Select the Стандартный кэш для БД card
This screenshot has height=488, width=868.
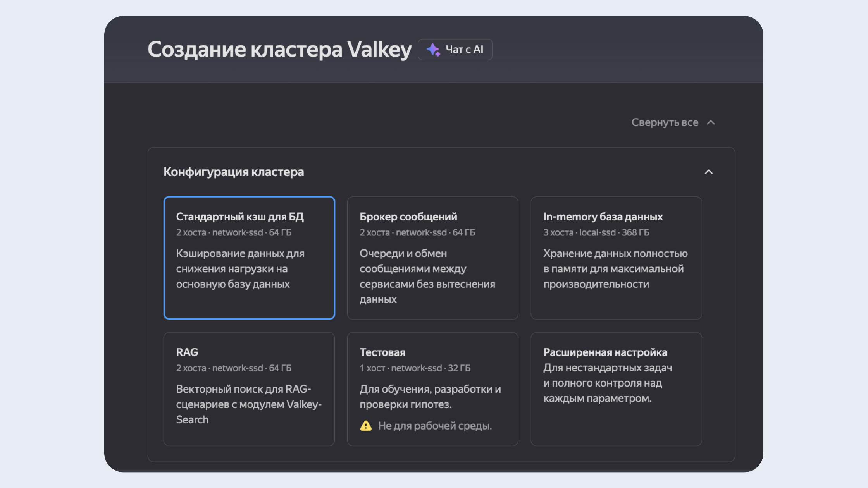pyautogui.click(x=249, y=258)
